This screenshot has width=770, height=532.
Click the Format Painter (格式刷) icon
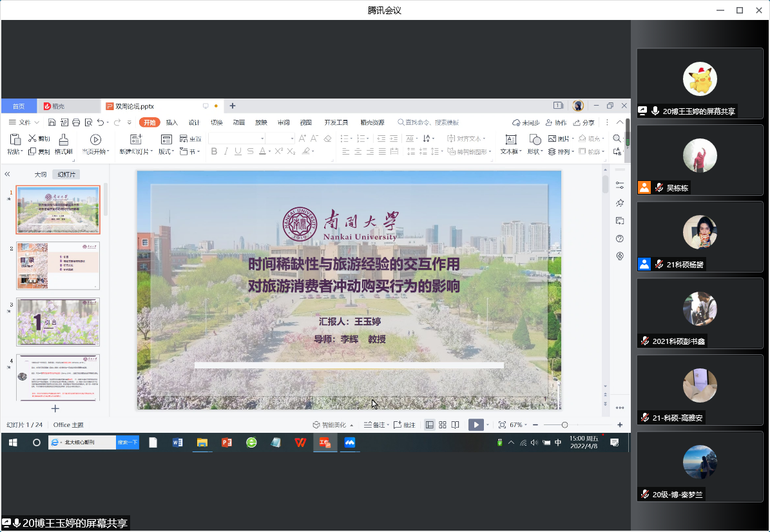(63, 140)
